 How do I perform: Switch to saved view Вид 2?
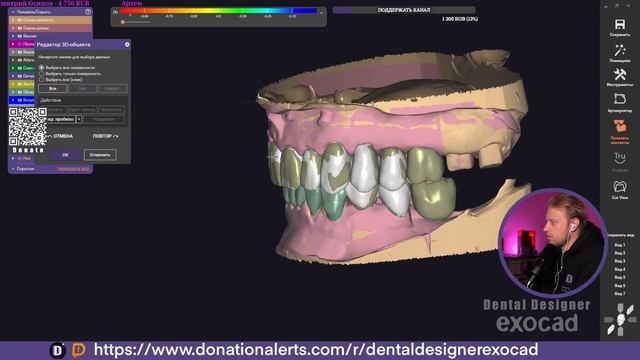620,253
